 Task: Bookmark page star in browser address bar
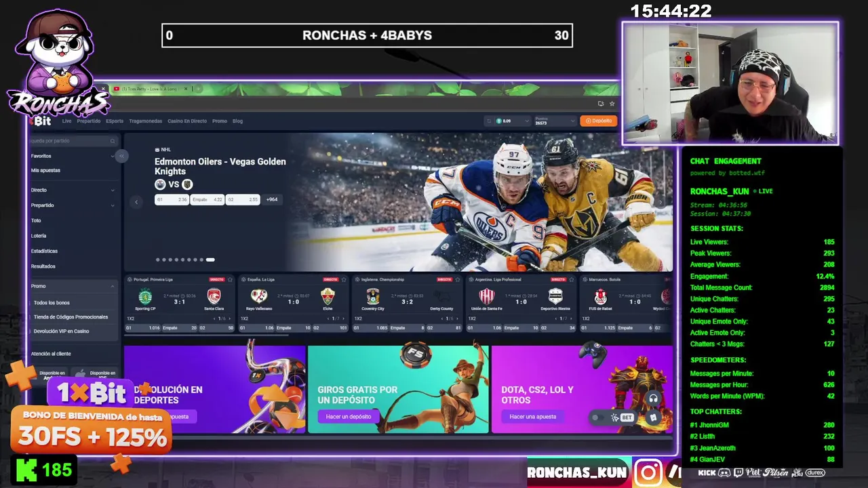[x=612, y=104]
